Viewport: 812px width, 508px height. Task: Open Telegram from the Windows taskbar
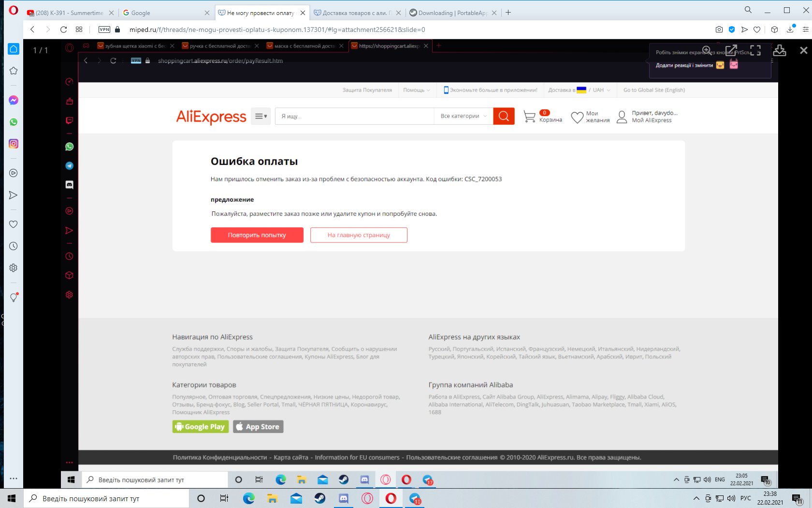click(415, 498)
